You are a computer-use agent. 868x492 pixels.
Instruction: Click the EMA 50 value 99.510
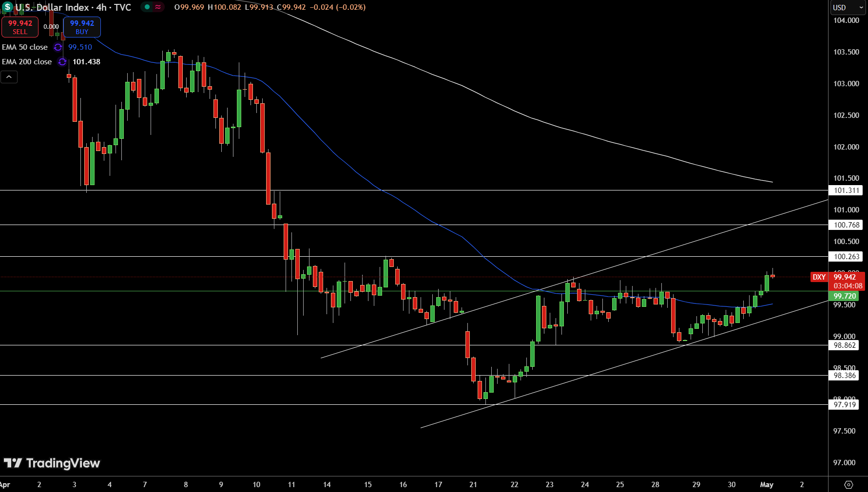[x=80, y=47]
